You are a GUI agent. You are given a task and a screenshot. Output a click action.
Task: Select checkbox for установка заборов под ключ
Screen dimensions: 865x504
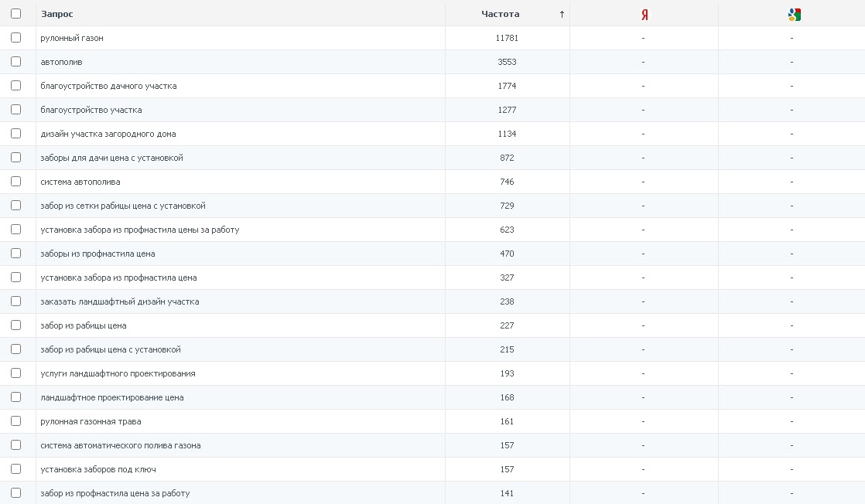click(x=16, y=468)
